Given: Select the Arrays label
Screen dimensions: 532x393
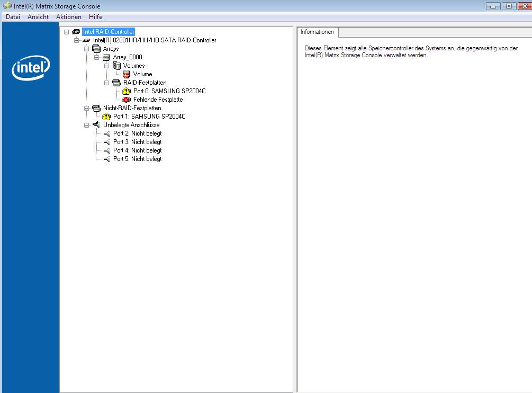Looking at the screenshot, I should pyautogui.click(x=111, y=49).
